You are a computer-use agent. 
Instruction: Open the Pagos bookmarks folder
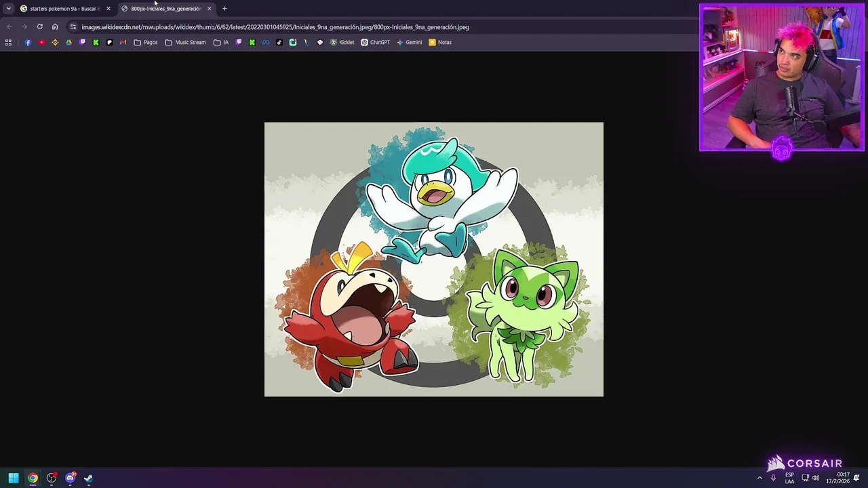[x=146, y=42]
